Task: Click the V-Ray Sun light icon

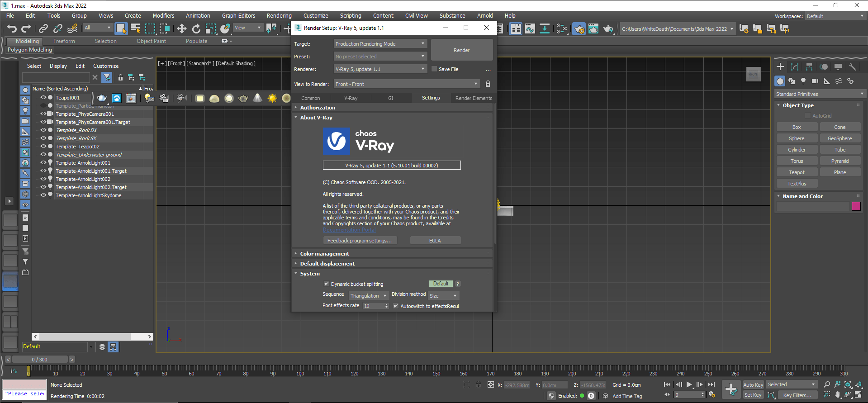Action: 272,98
